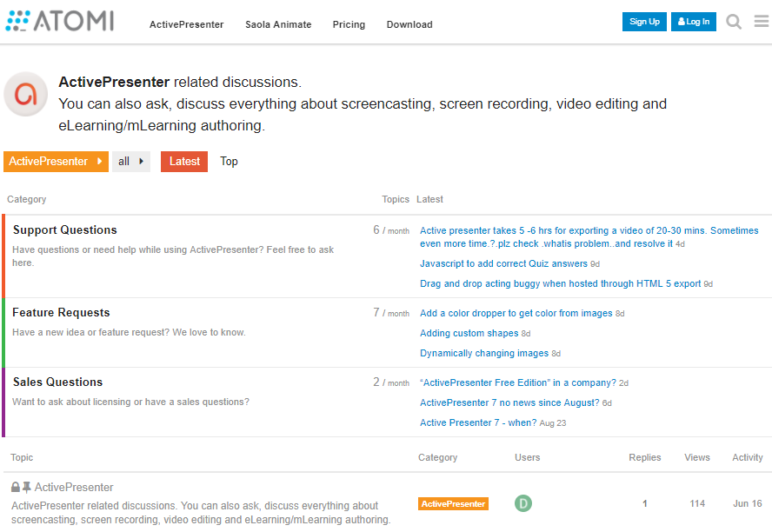Viewport: 772px width, 532px height.
Task: Switch to the Top tab
Action: coord(229,162)
